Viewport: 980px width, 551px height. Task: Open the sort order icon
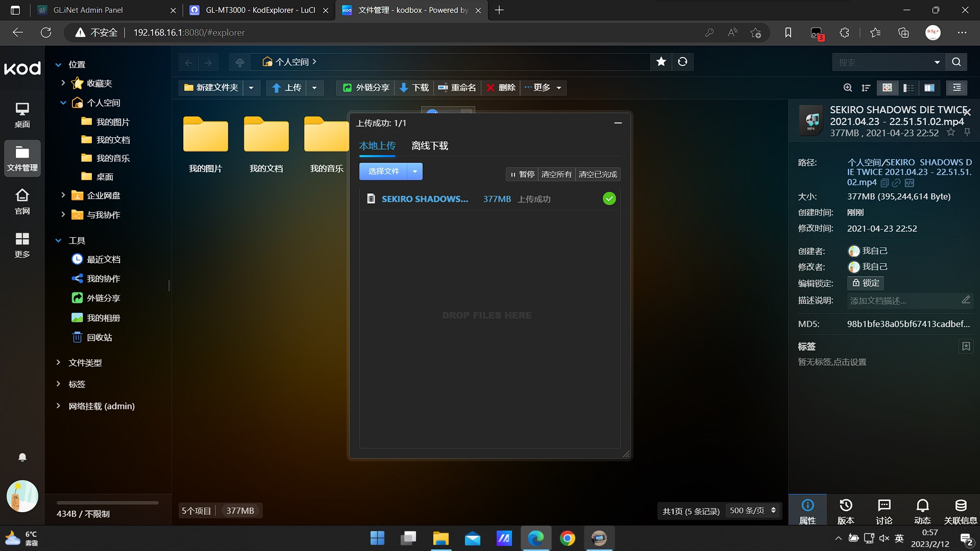pyautogui.click(x=866, y=88)
